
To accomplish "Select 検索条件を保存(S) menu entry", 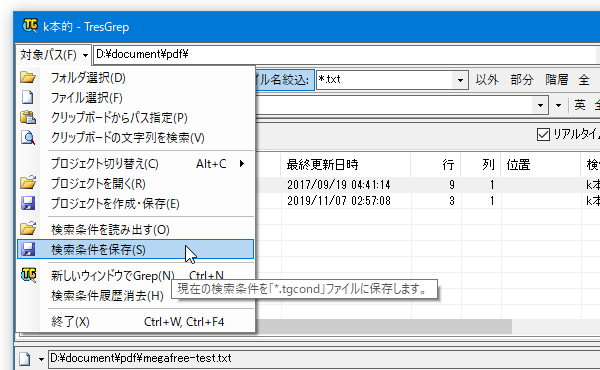I will tap(136, 249).
